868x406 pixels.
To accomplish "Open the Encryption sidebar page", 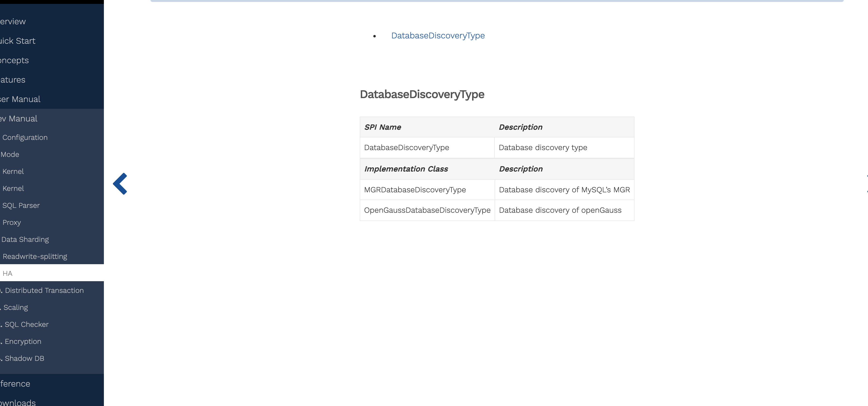I will (23, 341).
